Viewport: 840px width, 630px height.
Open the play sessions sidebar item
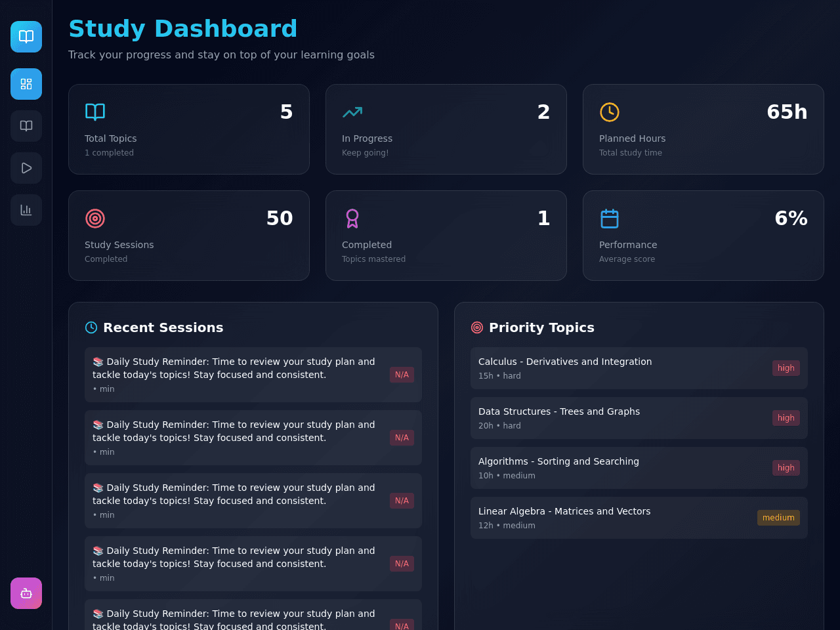[x=26, y=168]
